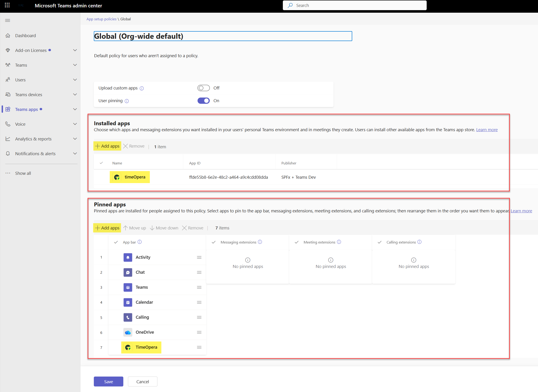Go to App setup policies breadcrumb
This screenshot has width=538, height=392.
(x=101, y=19)
